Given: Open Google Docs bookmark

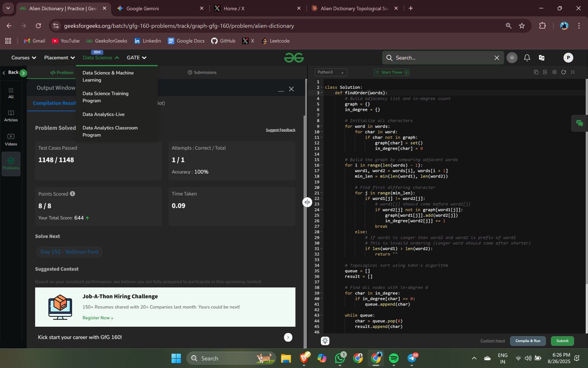Looking at the screenshot, I should 186,41.
